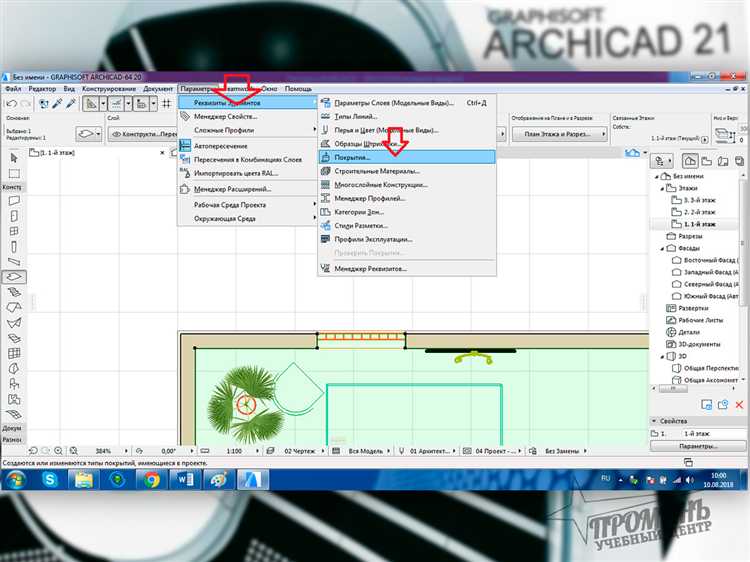Open the Документ menu
The width and height of the screenshot is (750, 562).
click(x=158, y=88)
